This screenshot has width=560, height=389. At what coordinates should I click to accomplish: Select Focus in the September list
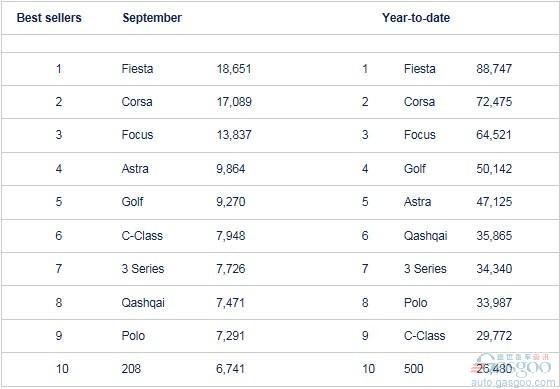pos(137,135)
